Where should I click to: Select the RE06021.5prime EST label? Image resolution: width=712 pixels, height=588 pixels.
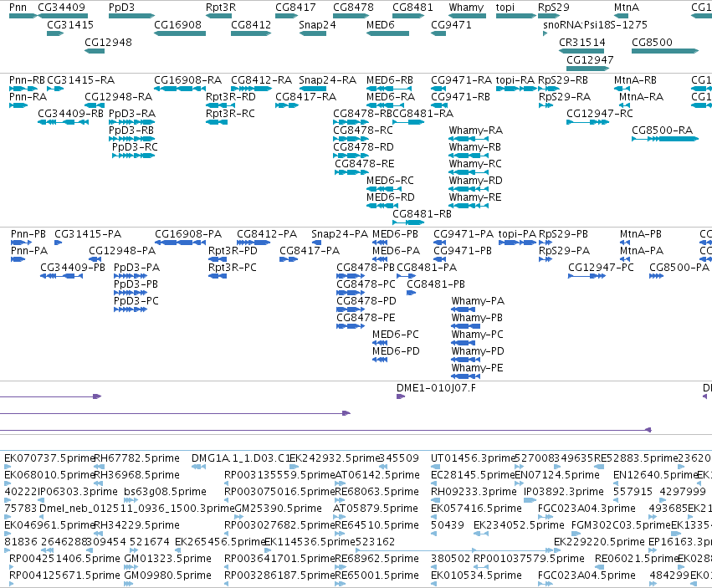click(x=637, y=559)
